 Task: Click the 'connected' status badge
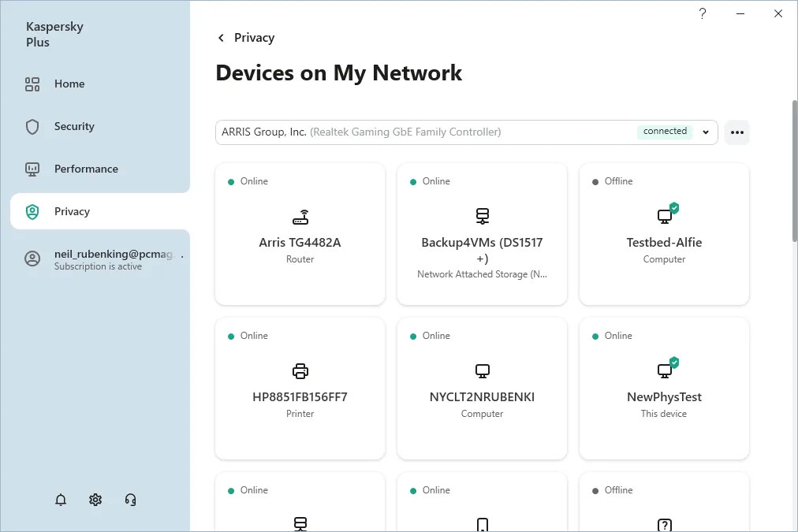[665, 131]
